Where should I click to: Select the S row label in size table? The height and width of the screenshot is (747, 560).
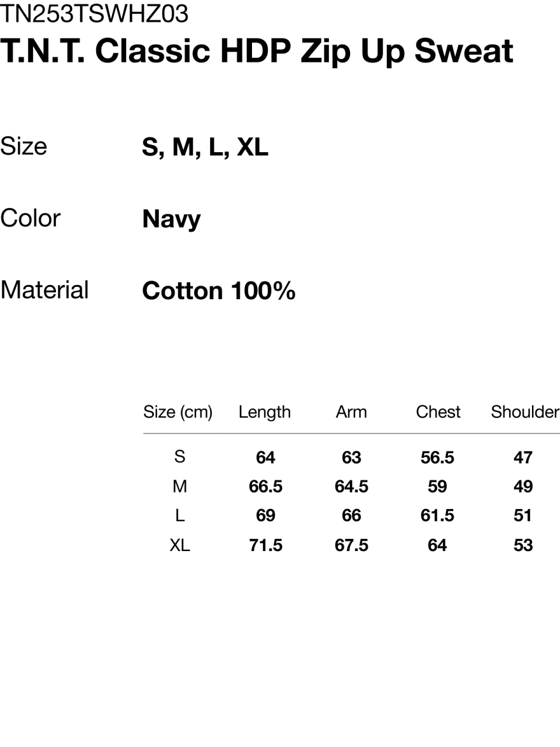pyautogui.click(x=180, y=457)
